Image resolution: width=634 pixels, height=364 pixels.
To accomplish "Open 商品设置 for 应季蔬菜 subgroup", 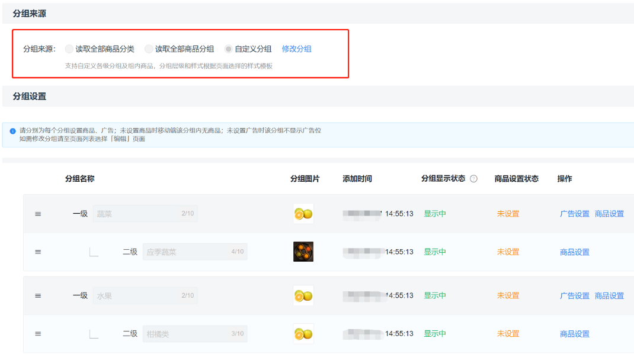I will click(x=574, y=252).
